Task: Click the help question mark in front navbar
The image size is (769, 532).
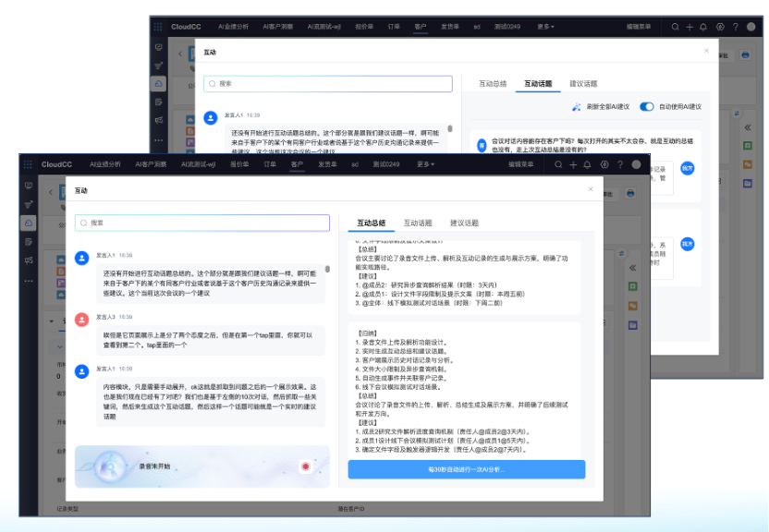Action: [x=620, y=164]
